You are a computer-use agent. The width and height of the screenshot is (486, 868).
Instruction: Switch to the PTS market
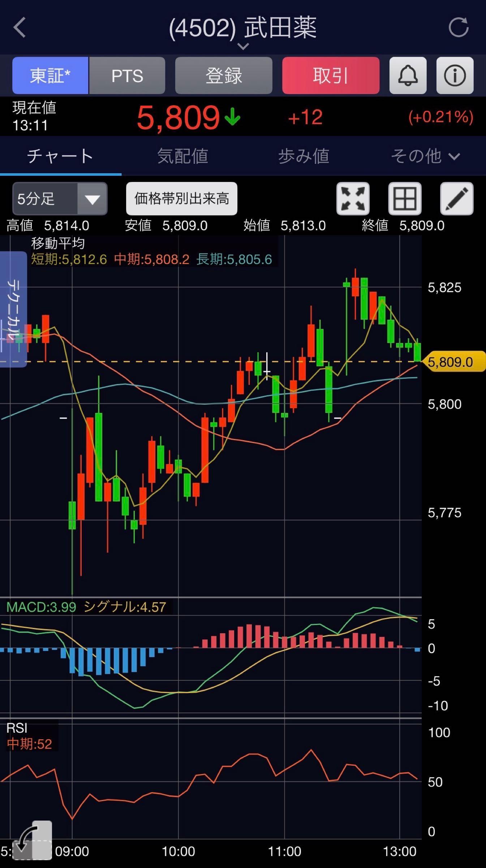coord(127,76)
